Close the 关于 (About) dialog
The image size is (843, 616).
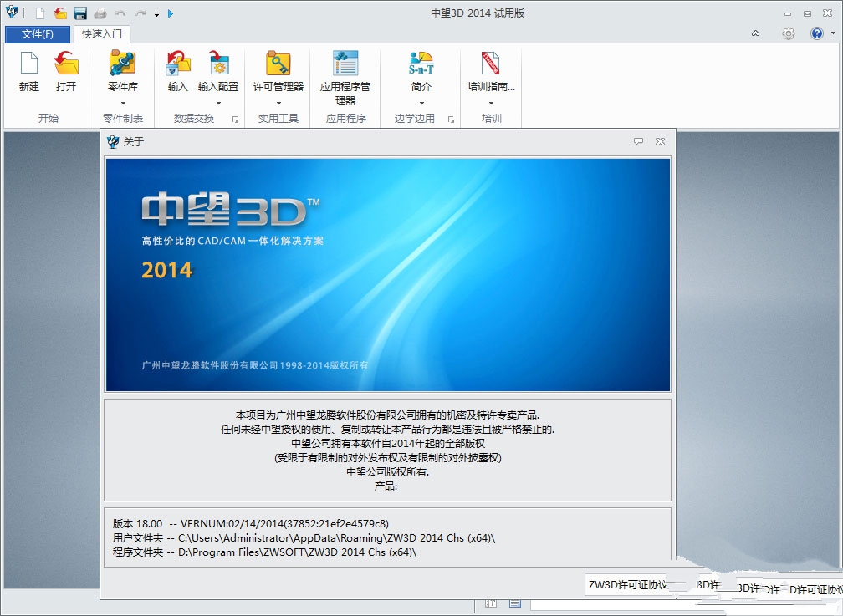coord(660,141)
